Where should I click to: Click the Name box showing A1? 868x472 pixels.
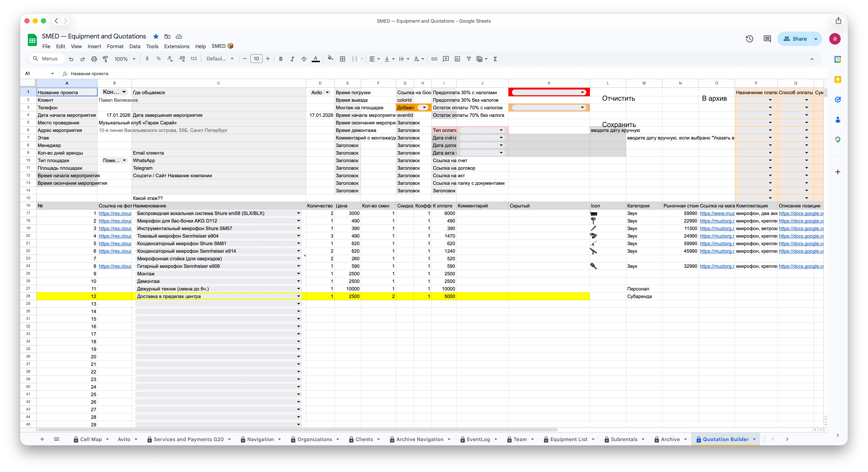39,74
